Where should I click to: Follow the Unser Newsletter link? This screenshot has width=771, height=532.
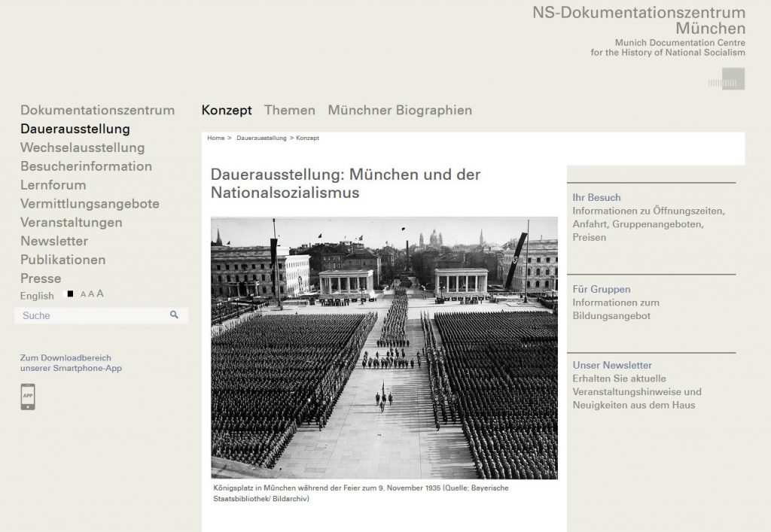click(x=612, y=366)
